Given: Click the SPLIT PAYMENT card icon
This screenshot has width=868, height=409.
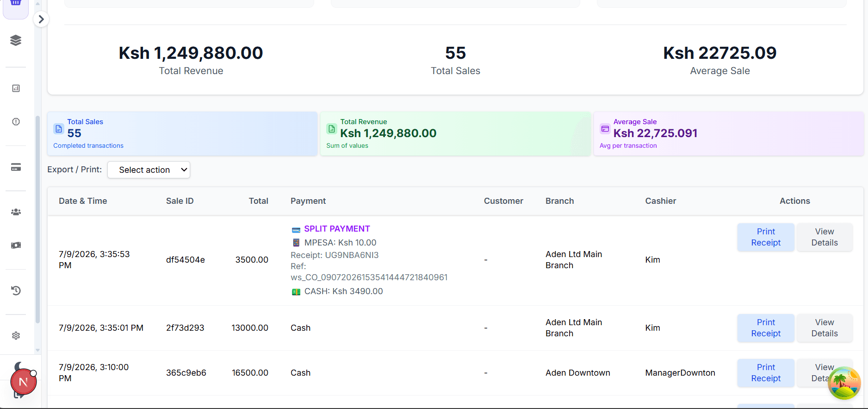Looking at the screenshot, I should pyautogui.click(x=296, y=230).
